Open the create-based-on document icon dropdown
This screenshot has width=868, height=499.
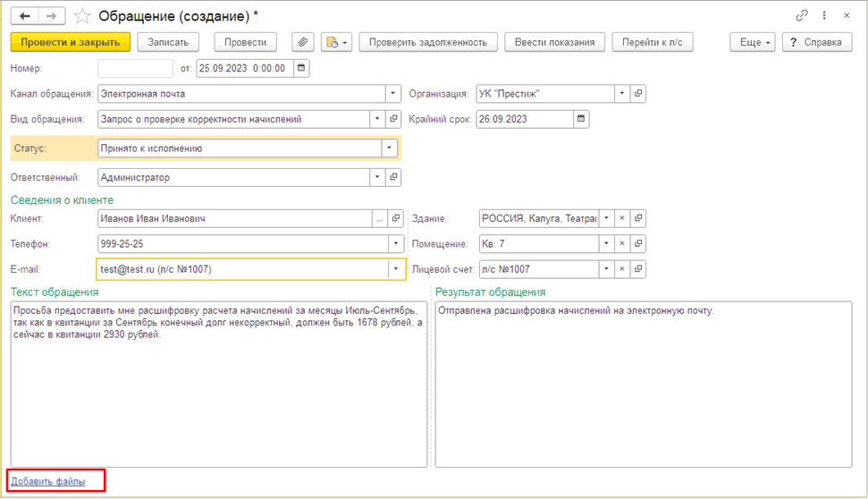point(336,42)
